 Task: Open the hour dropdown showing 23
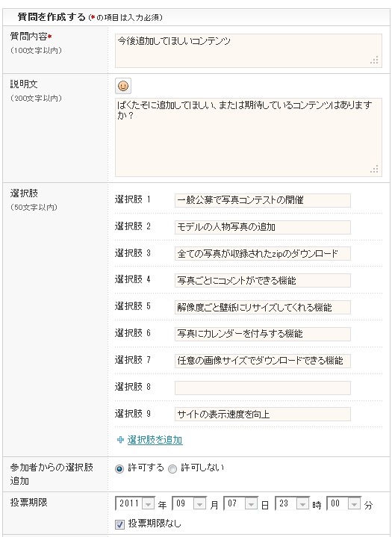click(293, 503)
